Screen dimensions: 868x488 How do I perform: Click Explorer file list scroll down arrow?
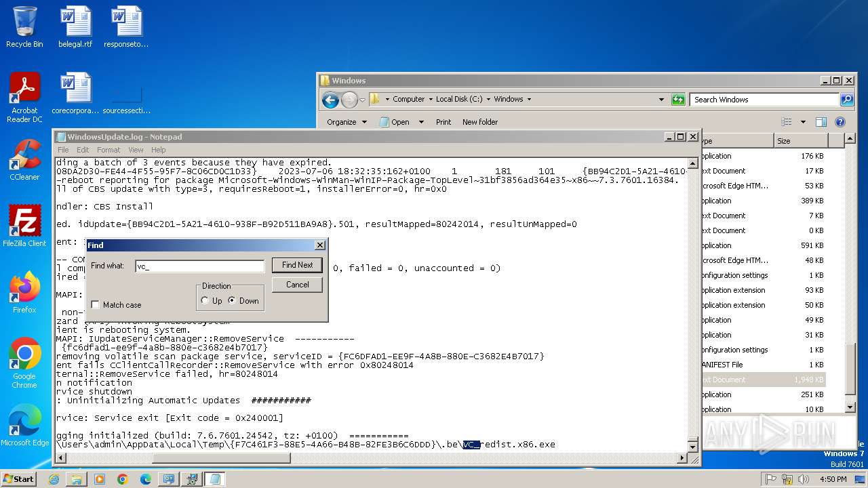[x=850, y=407]
